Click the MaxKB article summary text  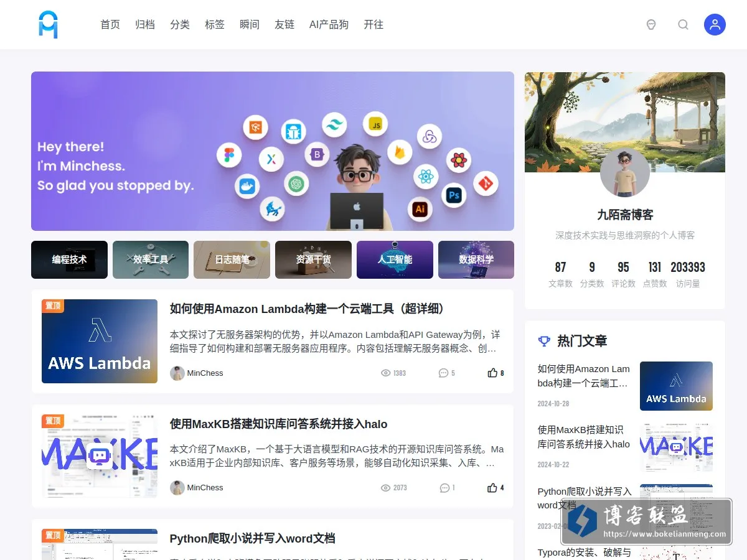coord(337,456)
